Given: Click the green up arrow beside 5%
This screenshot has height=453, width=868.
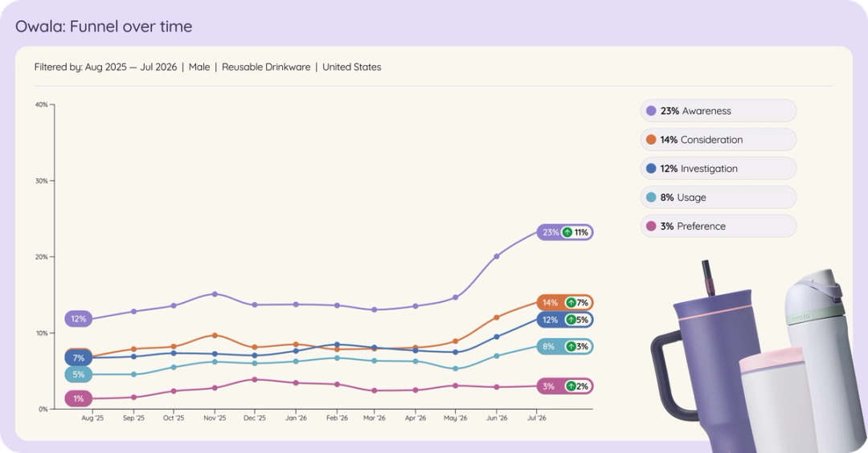Looking at the screenshot, I should tap(571, 320).
